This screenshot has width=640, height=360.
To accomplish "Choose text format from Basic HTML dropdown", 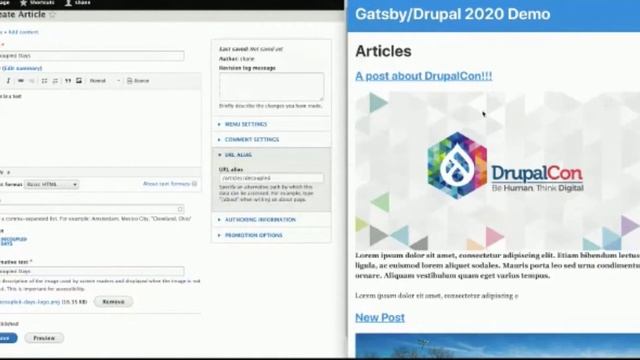I will 51,184.
